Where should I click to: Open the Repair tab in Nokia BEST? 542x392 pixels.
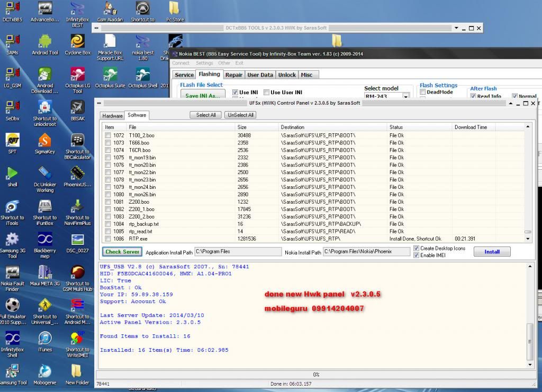234,75
